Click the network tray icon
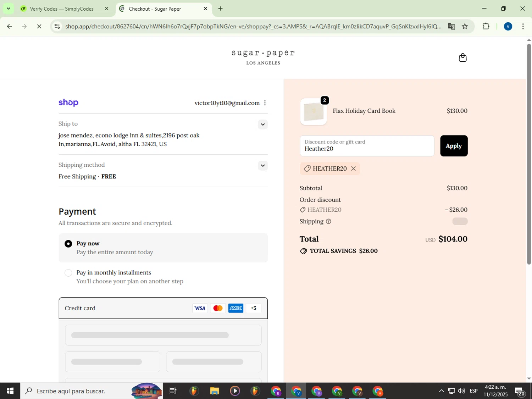 (x=451, y=391)
